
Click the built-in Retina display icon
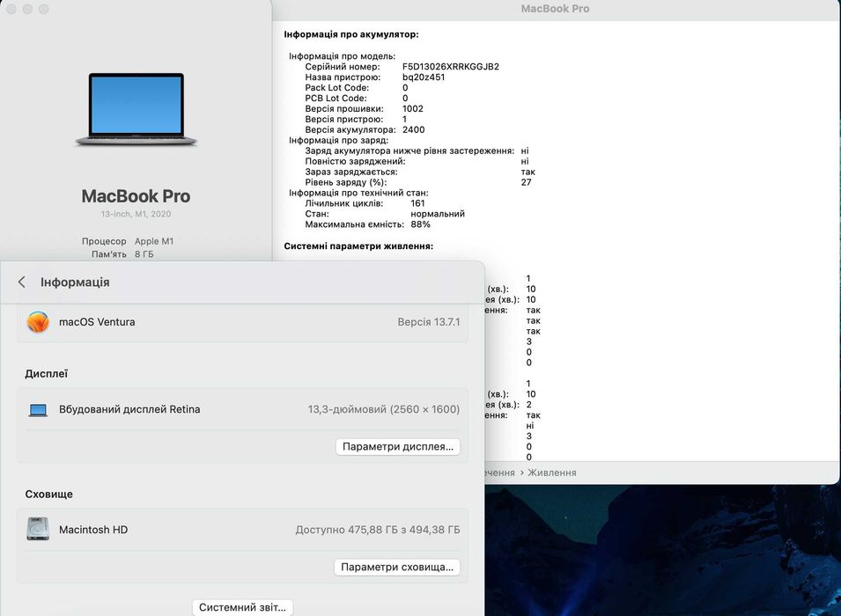point(38,410)
